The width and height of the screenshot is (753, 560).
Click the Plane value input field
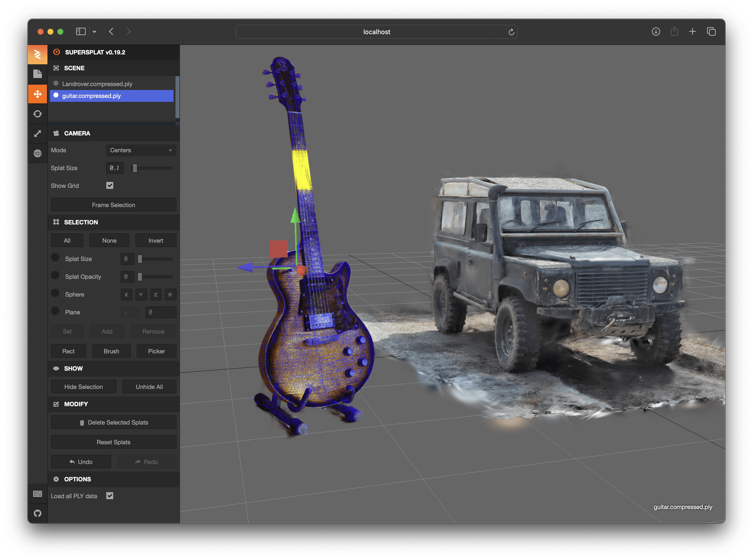161,312
